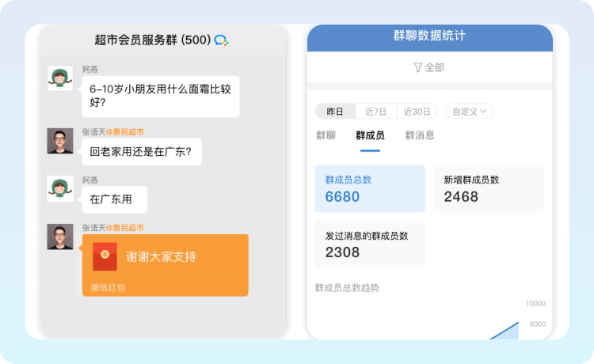The height and width of the screenshot is (364, 594).
Task: Select the 群成员 tab
Action: pyautogui.click(x=370, y=135)
